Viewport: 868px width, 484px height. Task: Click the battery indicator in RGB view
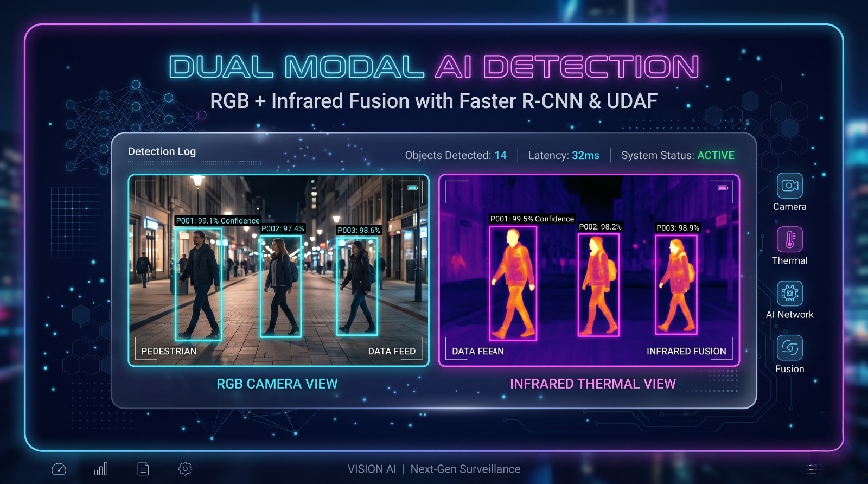pos(413,188)
